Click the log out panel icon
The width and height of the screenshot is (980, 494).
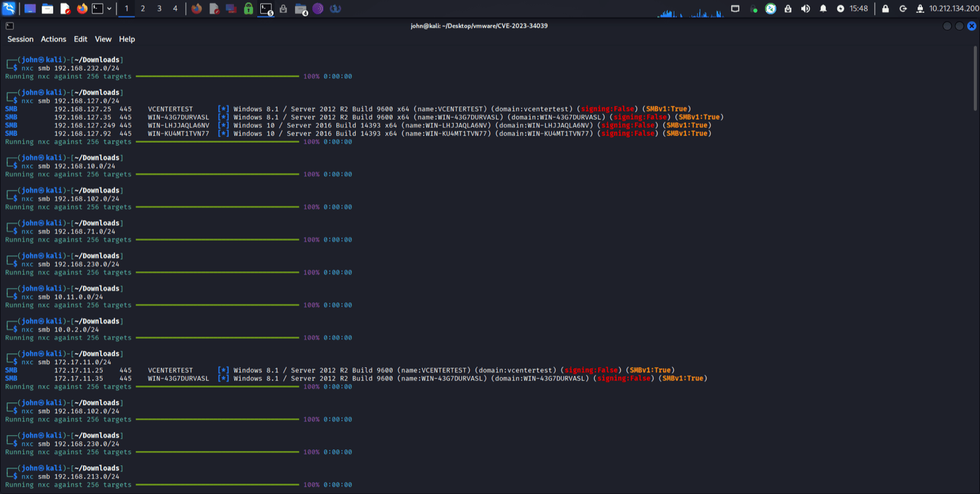[x=903, y=9]
